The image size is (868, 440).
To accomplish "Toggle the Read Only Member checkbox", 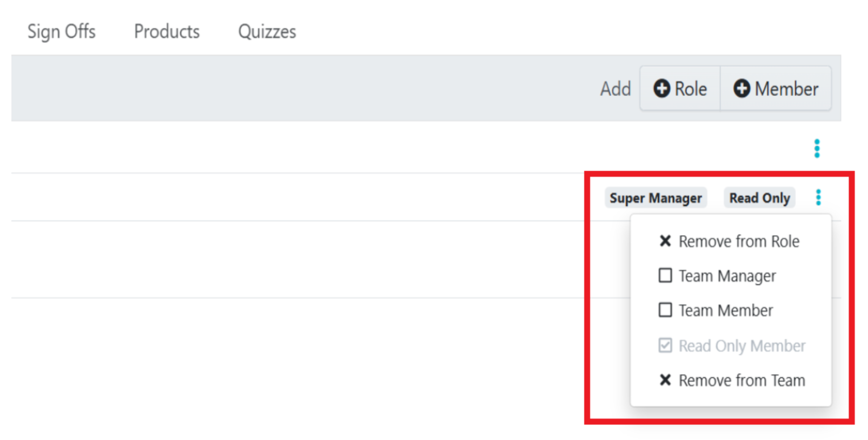I will tap(665, 346).
